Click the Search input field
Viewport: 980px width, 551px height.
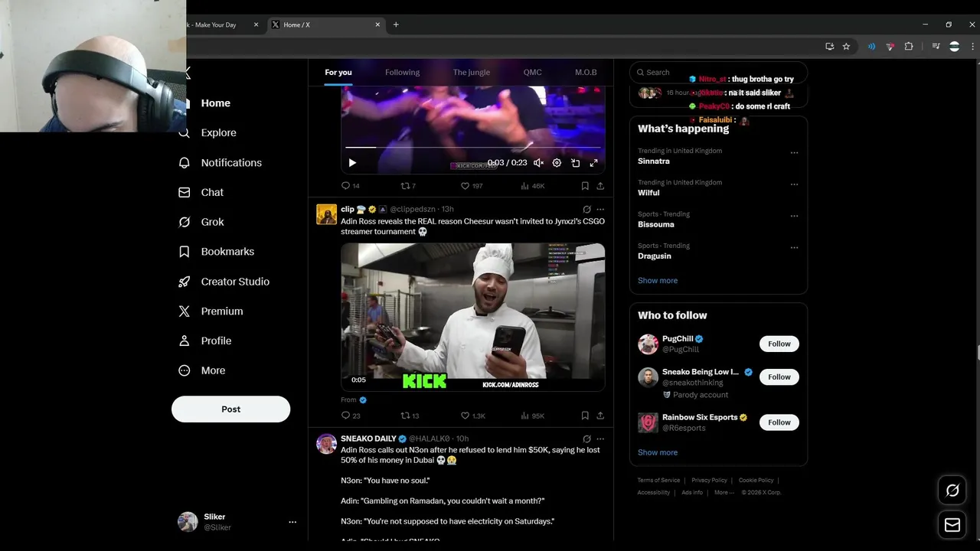[718, 73]
